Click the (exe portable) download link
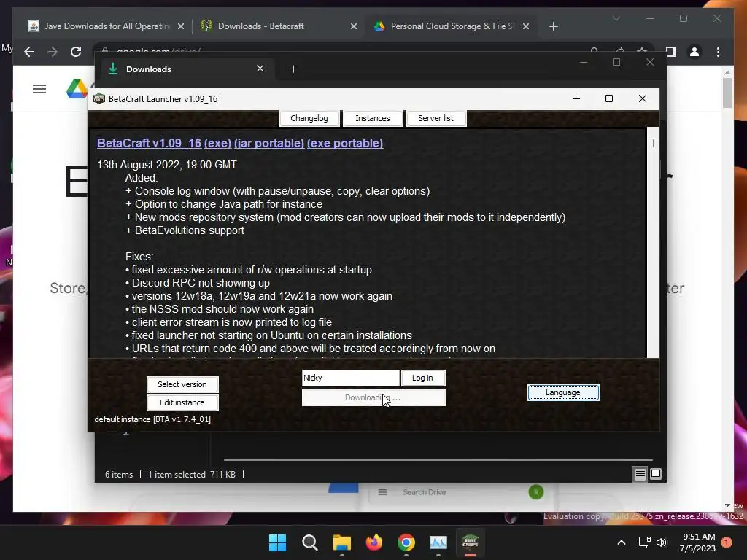This screenshot has height=560, width=747. (345, 144)
